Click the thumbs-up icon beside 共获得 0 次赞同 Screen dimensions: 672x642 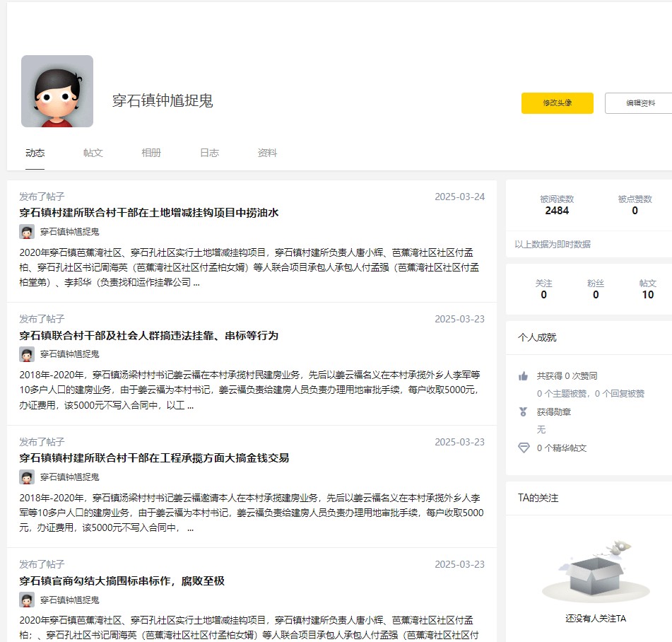tap(524, 376)
